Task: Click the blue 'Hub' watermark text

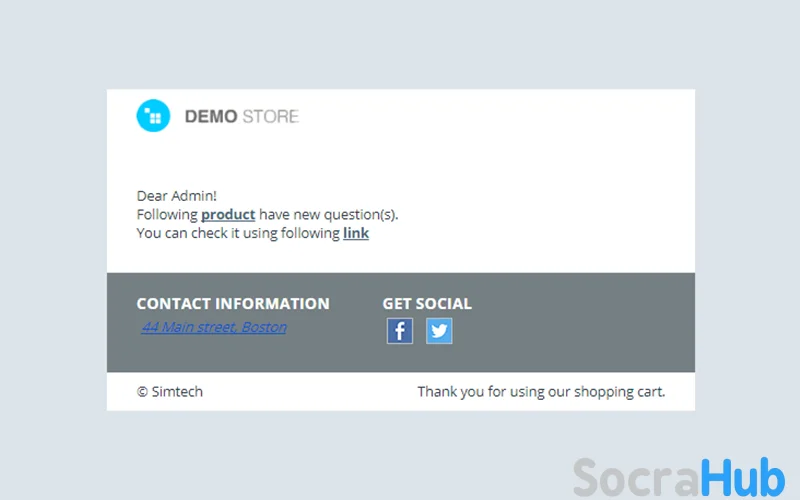Action: [x=742, y=477]
